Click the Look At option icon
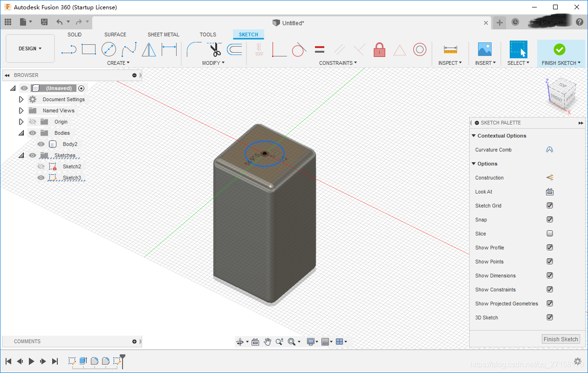The width and height of the screenshot is (588, 373). [x=550, y=192]
